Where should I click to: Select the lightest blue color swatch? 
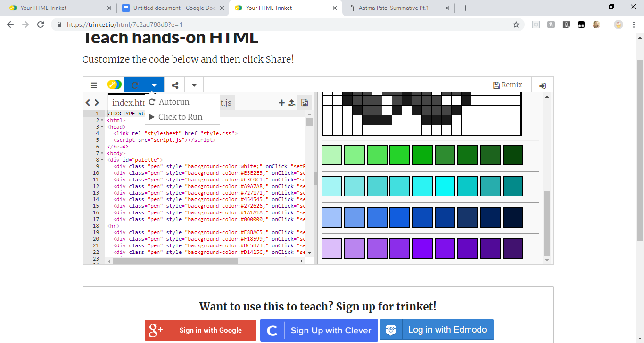tap(332, 217)
